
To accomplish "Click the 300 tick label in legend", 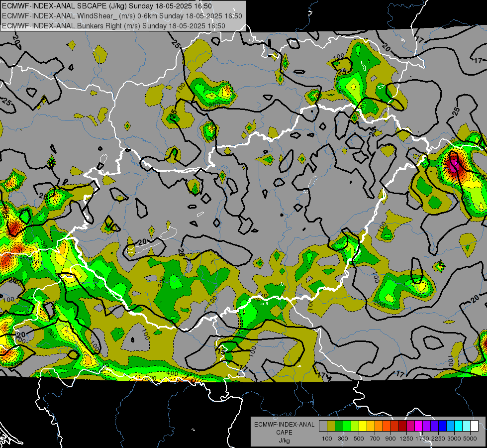I will click(x=343, y=439).
